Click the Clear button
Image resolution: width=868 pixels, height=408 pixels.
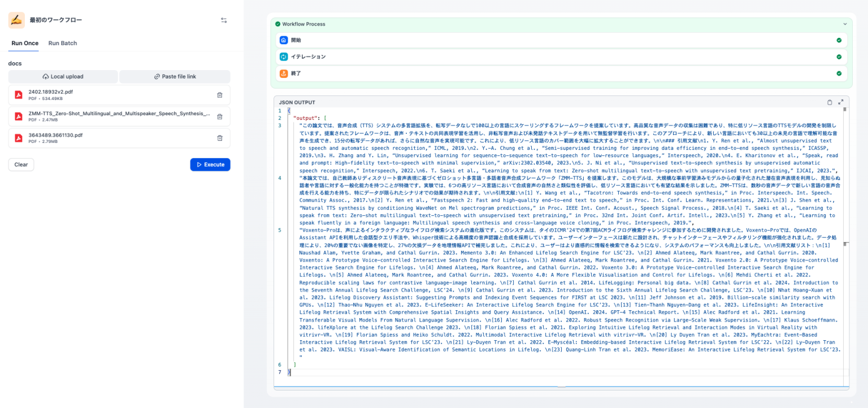[21, 164]
